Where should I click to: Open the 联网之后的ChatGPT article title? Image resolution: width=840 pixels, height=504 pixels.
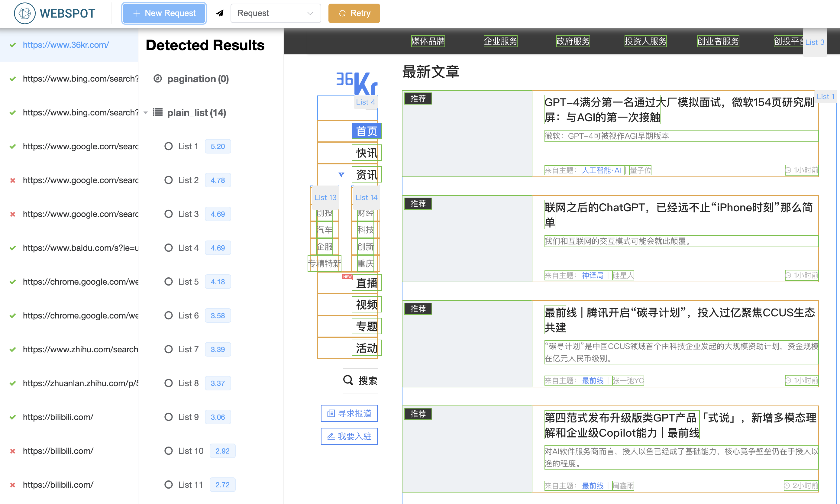(679, 215)
